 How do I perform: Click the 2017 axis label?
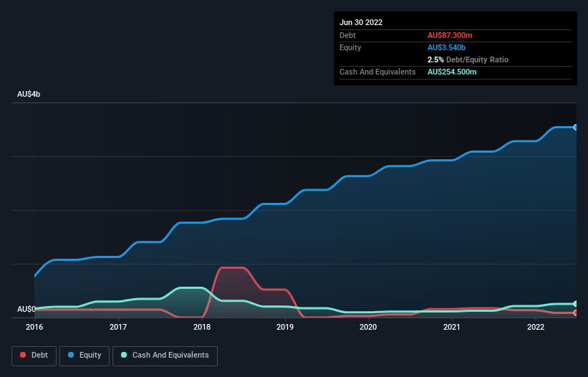tap(118, 327)
